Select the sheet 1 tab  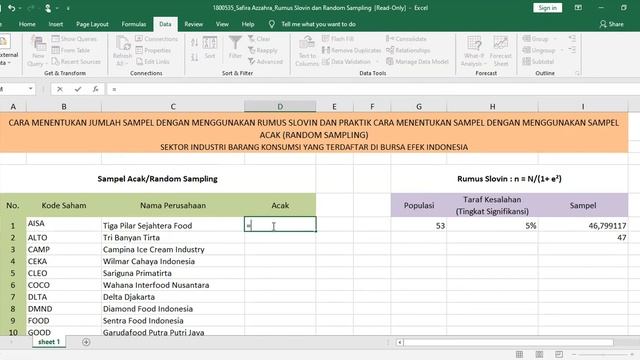tap(49, 342)
